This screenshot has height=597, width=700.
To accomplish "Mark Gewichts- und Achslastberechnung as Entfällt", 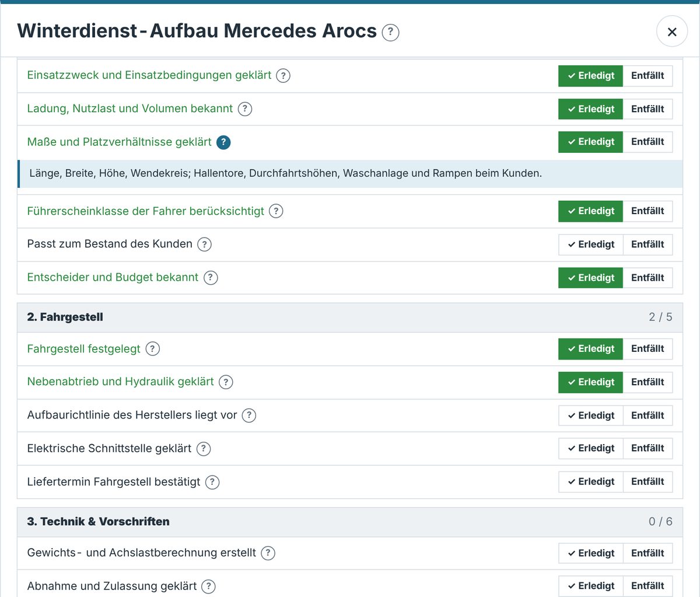I will [x=647, y=553].
